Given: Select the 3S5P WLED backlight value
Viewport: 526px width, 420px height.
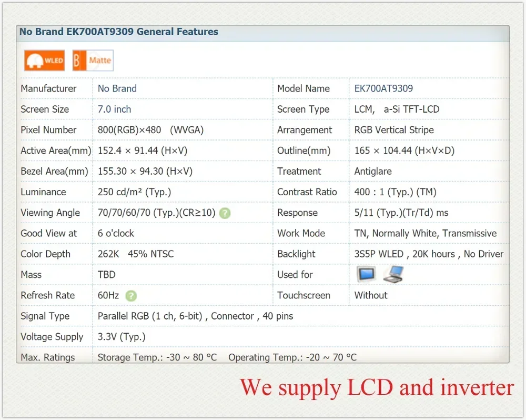Looking at the screenshot, I should [429, 254].
